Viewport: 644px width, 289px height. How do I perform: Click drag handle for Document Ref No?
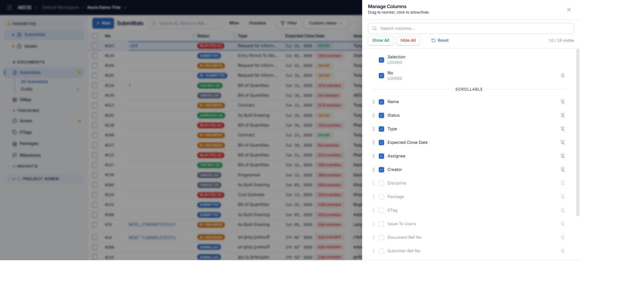point(373,237)
